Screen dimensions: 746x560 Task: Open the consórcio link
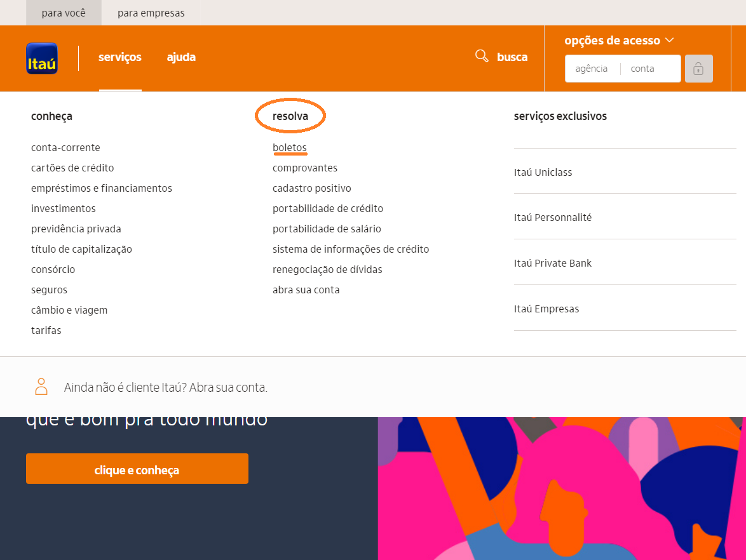pyautogui.click(x=53, y=270)
